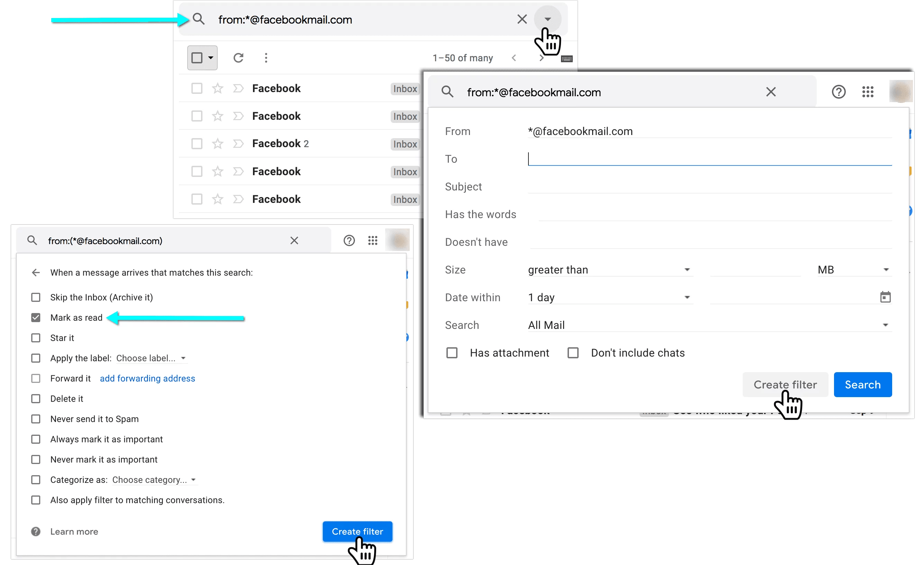Open Size 'greater than' dropdown
This screenshot has width=924, height=565.
[610, 270]
